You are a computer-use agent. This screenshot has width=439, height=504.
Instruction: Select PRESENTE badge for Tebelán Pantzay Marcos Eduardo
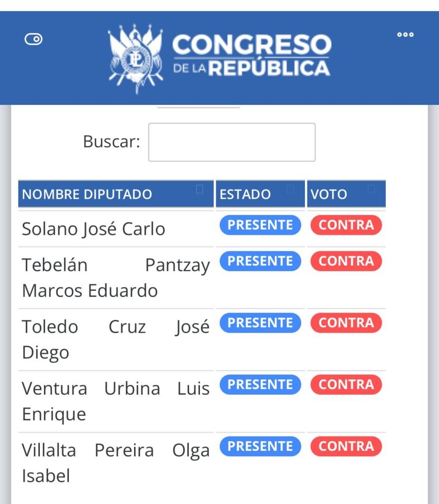[260, 261]
